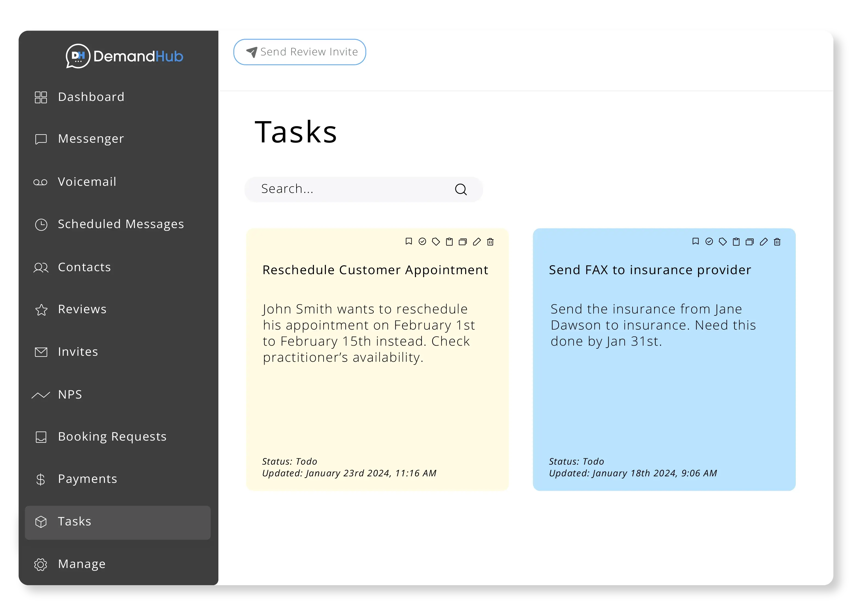The height and width of the screenshot is (616, 852).
Task: Click into the Search tasks field
Action: point(349,189)
